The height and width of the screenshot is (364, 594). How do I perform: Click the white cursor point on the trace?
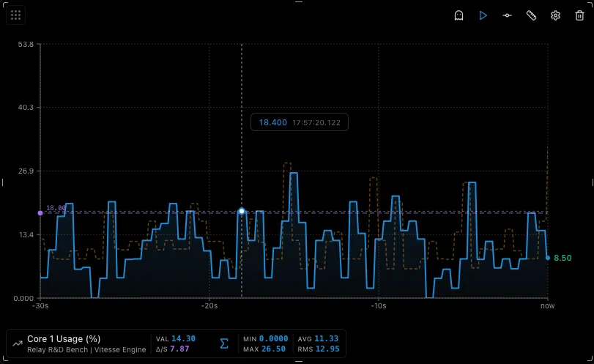click(242, 211)
